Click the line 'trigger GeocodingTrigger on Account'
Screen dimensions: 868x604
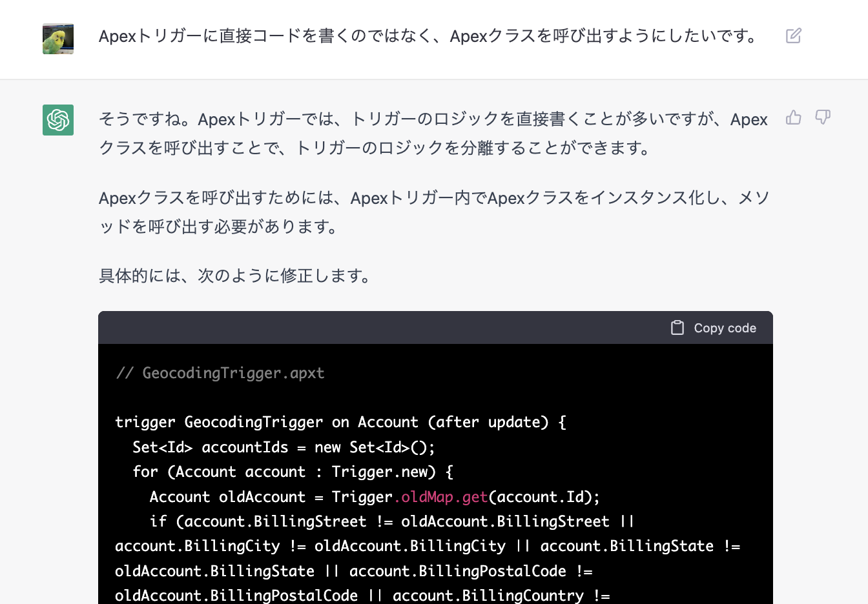340,422
